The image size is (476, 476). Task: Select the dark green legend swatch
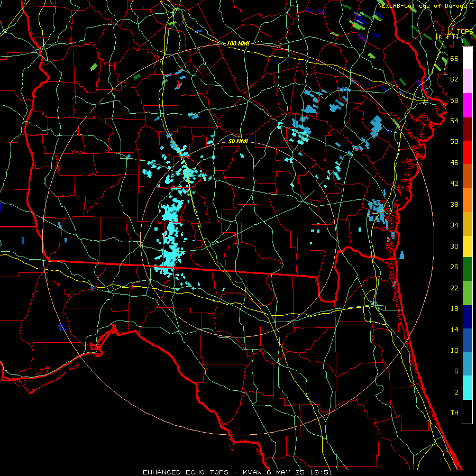pyautogui.click(x=467, y=269)
